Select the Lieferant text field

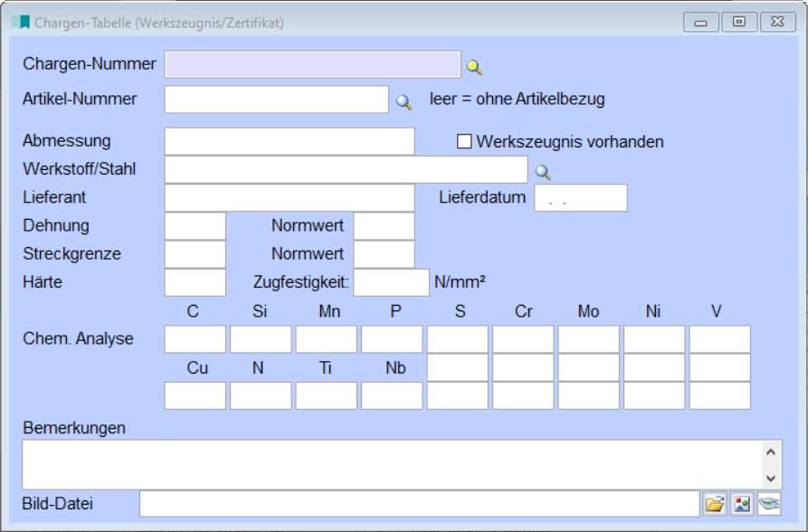pyautogui.click(x=290, y=197)
